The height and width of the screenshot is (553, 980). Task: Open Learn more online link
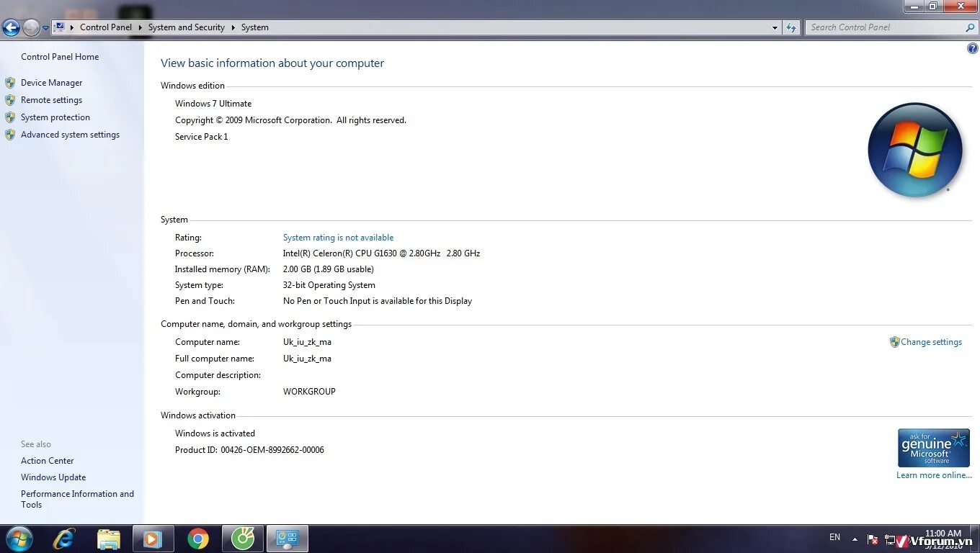coord(934,475)
